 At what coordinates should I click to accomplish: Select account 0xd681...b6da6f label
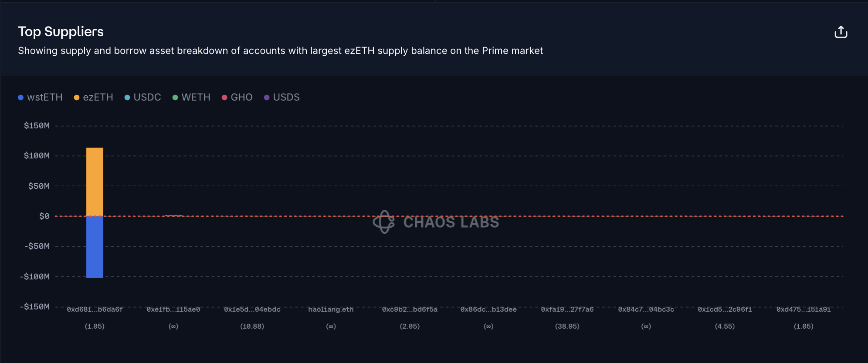tap(95, 309)
